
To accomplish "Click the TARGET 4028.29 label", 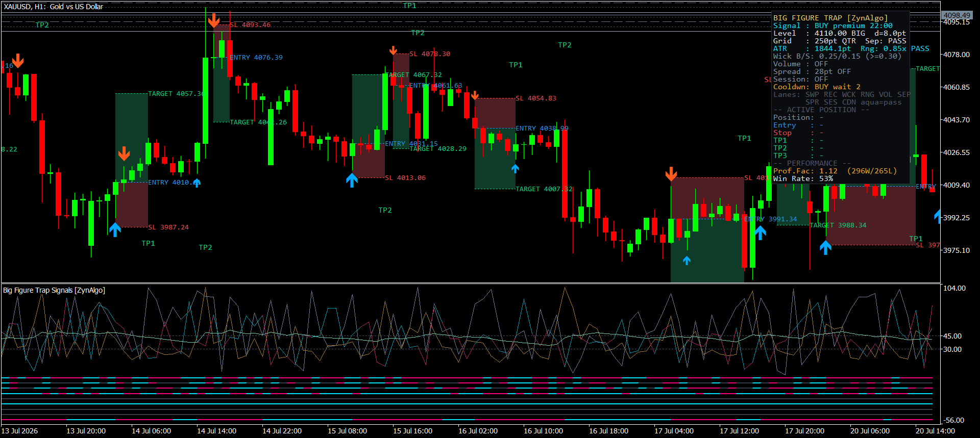I will (438, 149).
